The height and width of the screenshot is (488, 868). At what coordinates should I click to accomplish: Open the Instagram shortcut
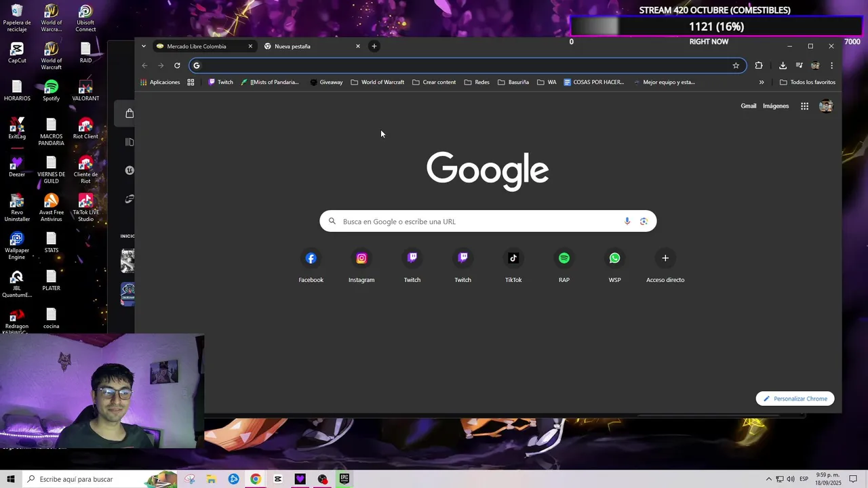(361, 265)
